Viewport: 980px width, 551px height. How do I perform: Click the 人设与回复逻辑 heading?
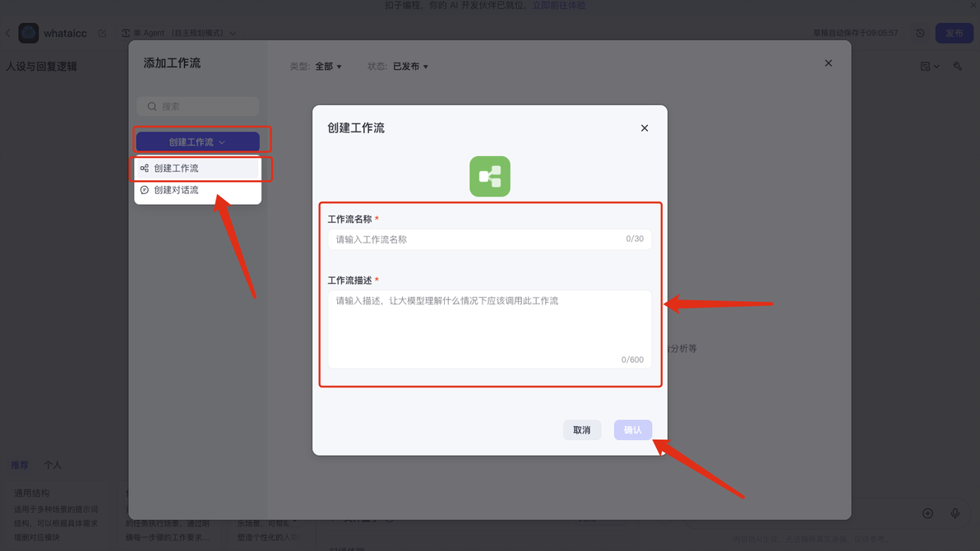(41, 67)
